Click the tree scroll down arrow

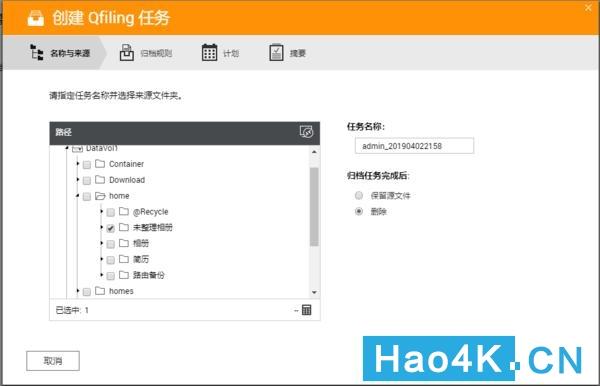tap(314, 292)
